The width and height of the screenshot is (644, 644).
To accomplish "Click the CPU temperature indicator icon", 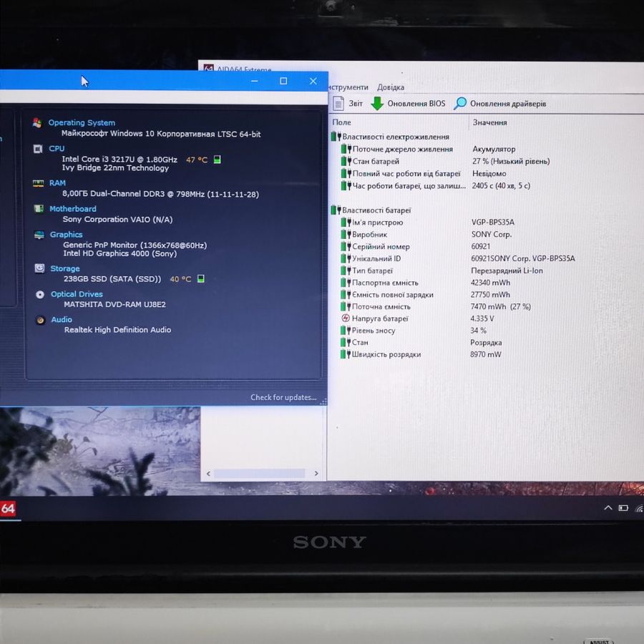I will pos(218,160).
